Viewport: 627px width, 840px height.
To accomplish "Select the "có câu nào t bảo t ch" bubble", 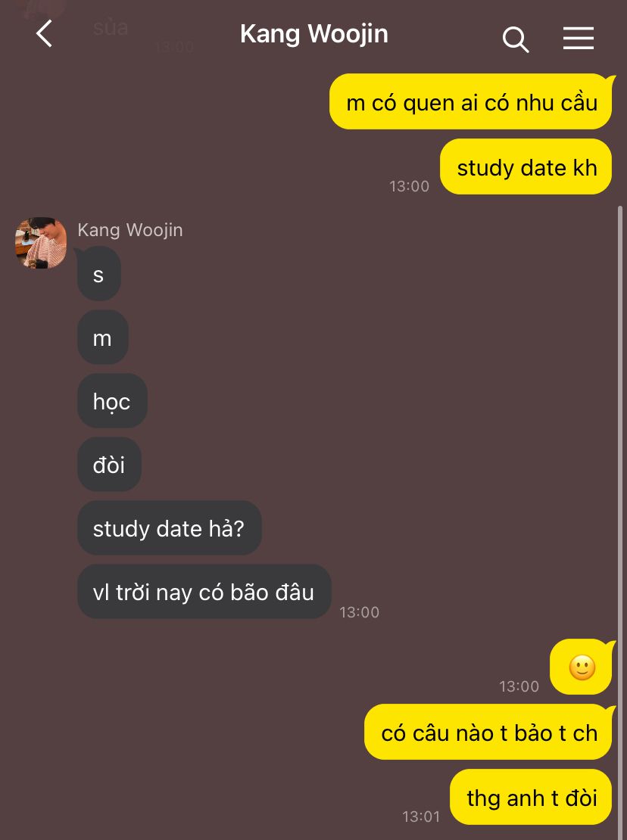I will click(488, 733).
